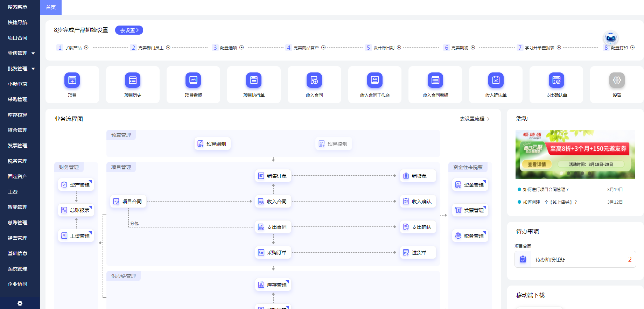644x309 pixels.
Task: Click the 采购订单 flowchart node
Action: (x=273, y=252)
